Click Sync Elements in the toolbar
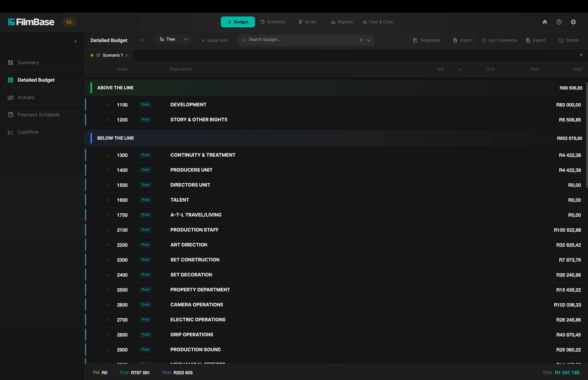Viewport: 588px width, 380px height. 499,40
